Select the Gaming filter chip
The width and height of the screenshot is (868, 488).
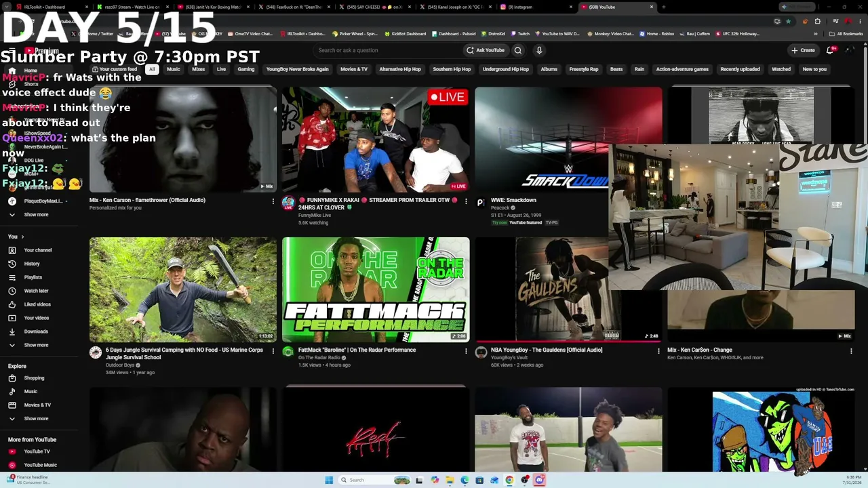tap(246, 69)
